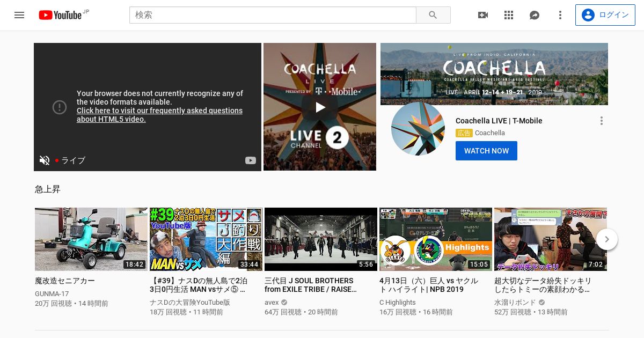Open the ad options three-dot menu
The width and height of the screenshot is (644, 338).
point(602,121)
